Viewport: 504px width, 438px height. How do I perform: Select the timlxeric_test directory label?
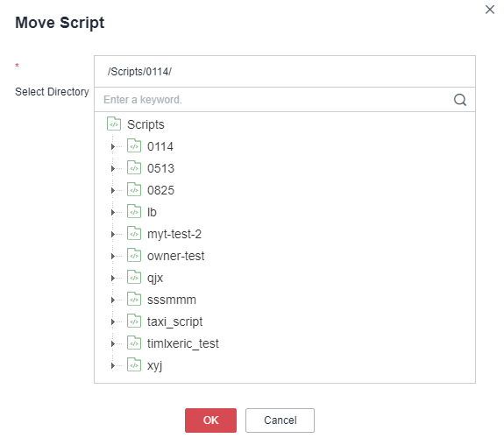[183, 343]
